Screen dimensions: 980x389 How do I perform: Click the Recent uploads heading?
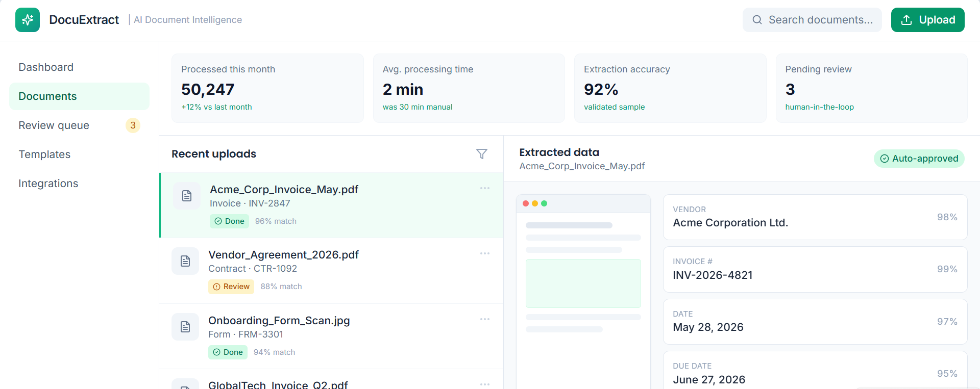point(214,154)
